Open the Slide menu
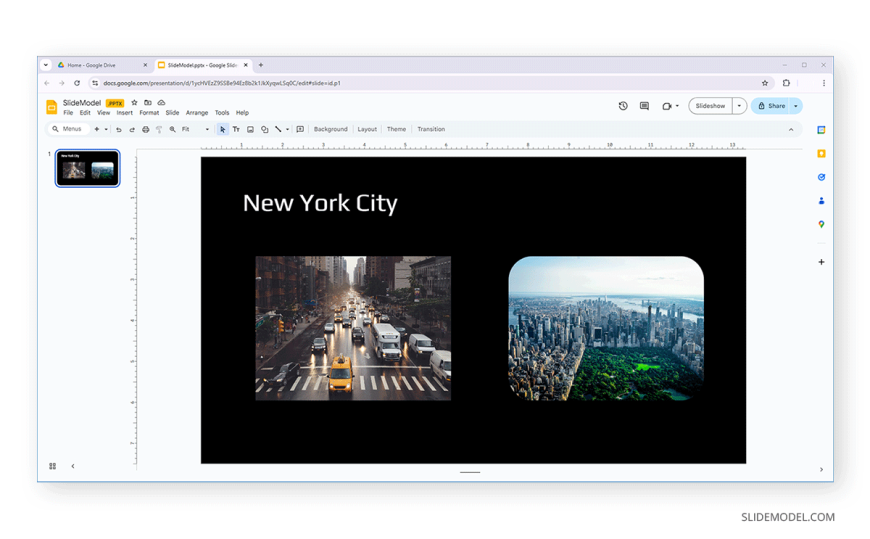The height and width of the screenshot is (539, 870). click(x=173, y=113)
